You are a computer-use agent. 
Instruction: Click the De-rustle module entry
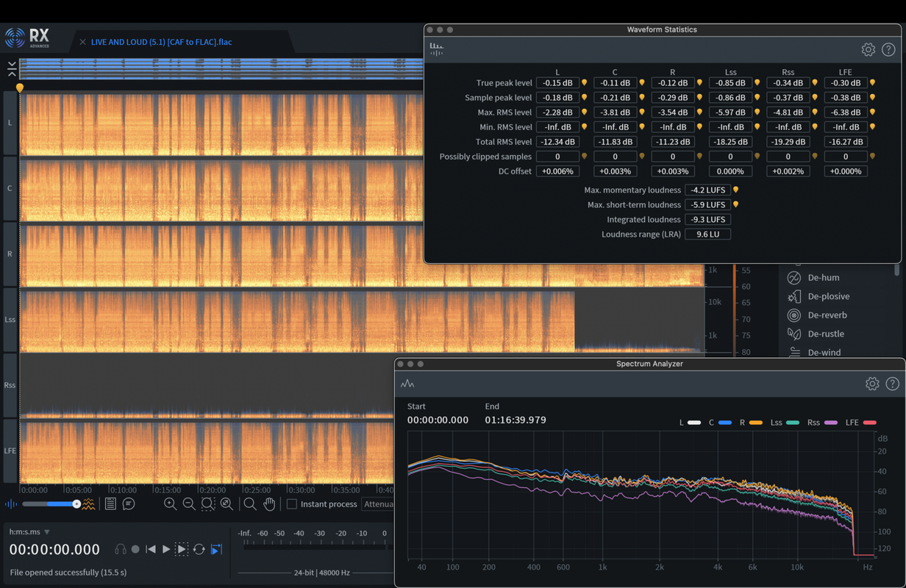click(825, 334)
